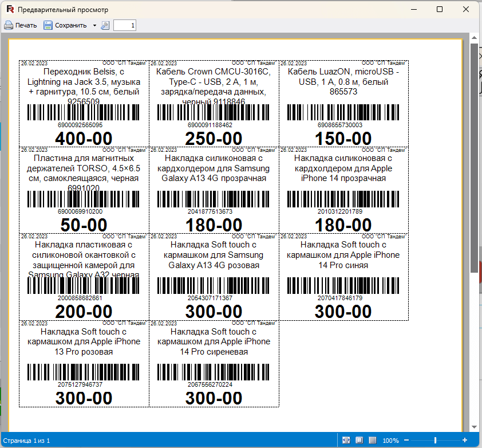The height and width of the screenshot is (448, 482).
Task: Click the continuous page view icon in status bar
Action: 372,441
